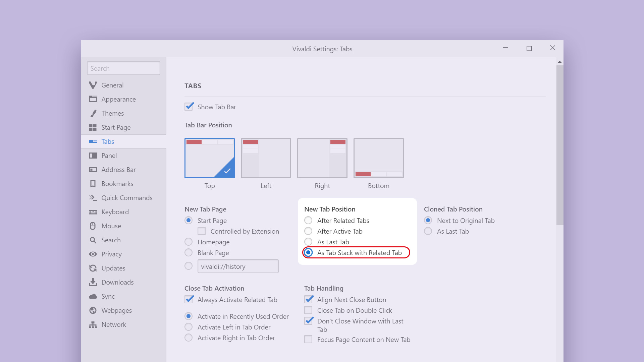Check Align Next Close Button option

pos(309,299)
